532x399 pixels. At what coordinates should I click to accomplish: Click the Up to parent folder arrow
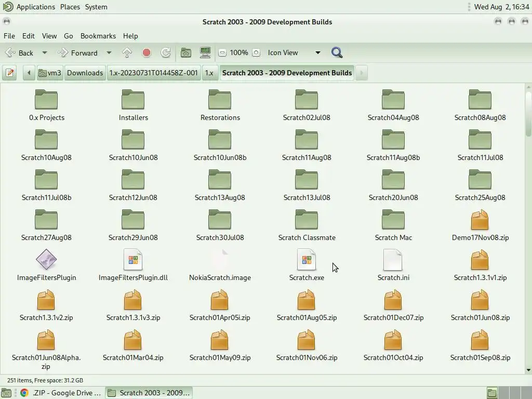(x=127, y=52)
